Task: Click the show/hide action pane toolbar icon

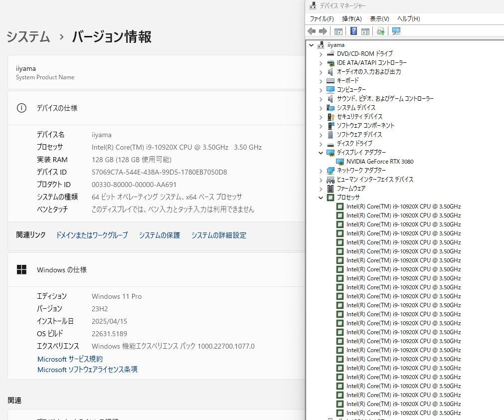Action: click(x=365, y=31)
